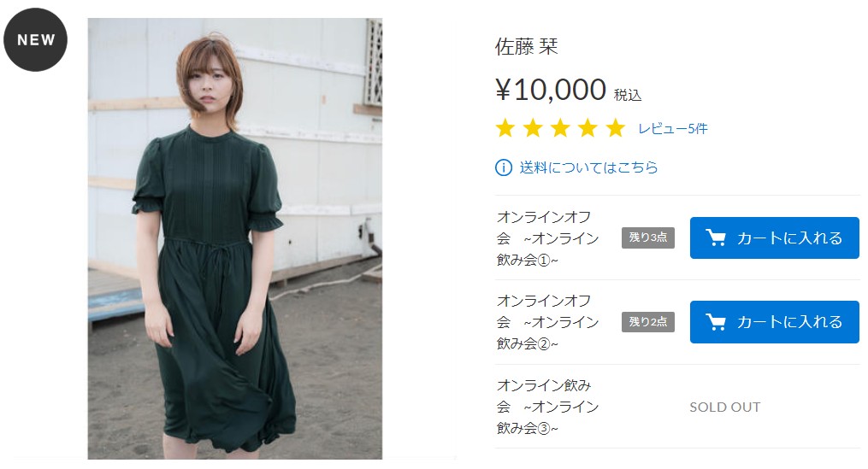Click the info icon beside shipping link
868x469 pixels.
coord(503,167)
